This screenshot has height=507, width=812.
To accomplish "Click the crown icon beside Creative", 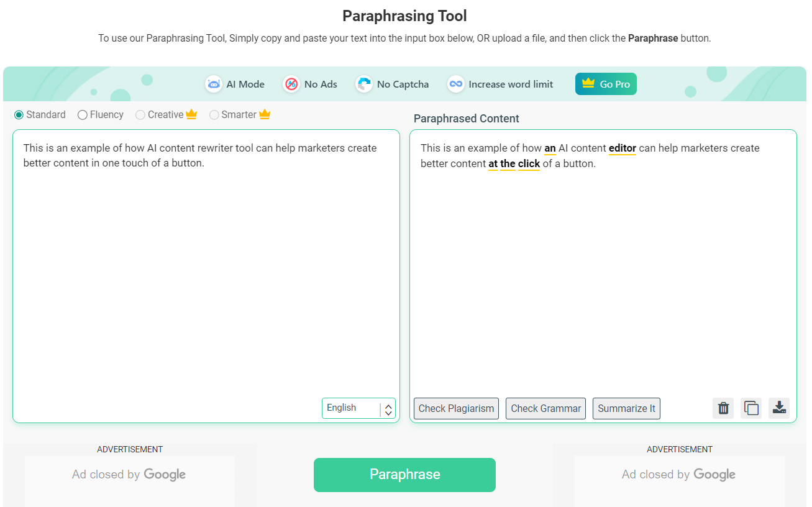I will 191,114.
